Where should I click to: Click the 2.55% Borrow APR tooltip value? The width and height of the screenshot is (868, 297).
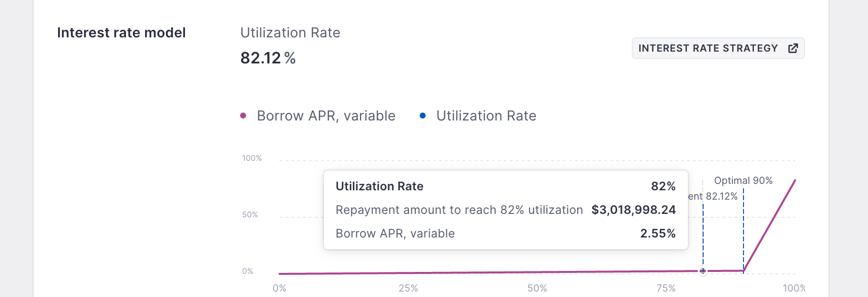coord(658,234)
